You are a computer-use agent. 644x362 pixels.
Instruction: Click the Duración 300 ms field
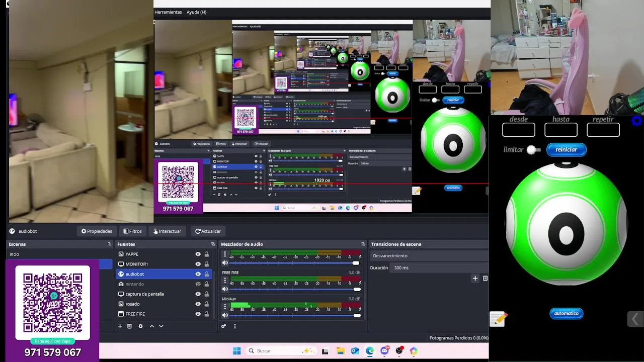440,268
